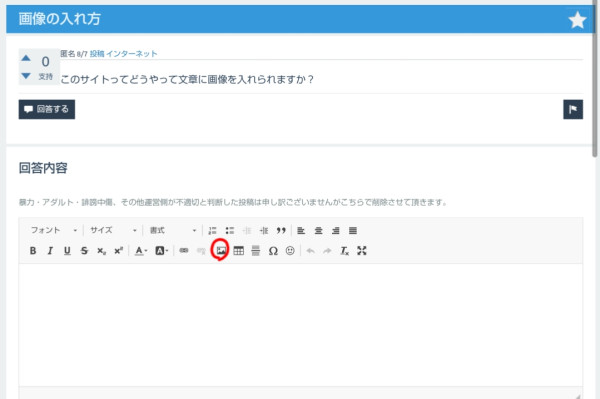Upvote the question with the up arrow
This screenshot has width=600, height=399.
coord(26,58)
